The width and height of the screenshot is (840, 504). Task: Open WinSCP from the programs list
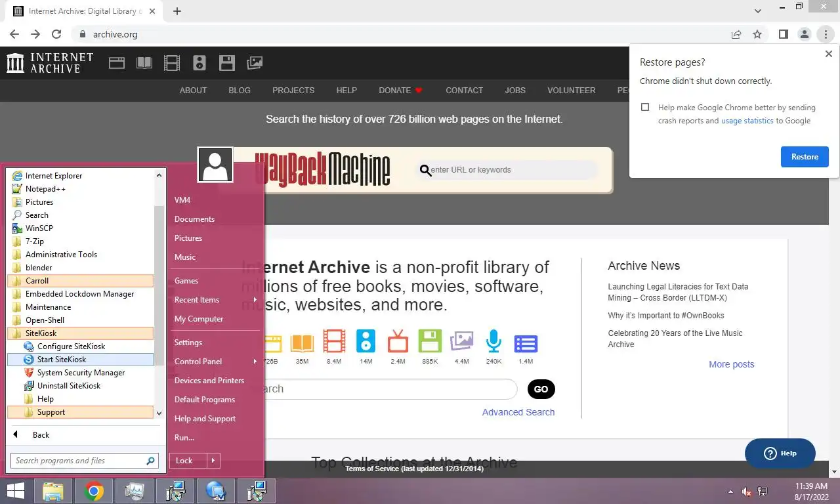pos(80,228)
